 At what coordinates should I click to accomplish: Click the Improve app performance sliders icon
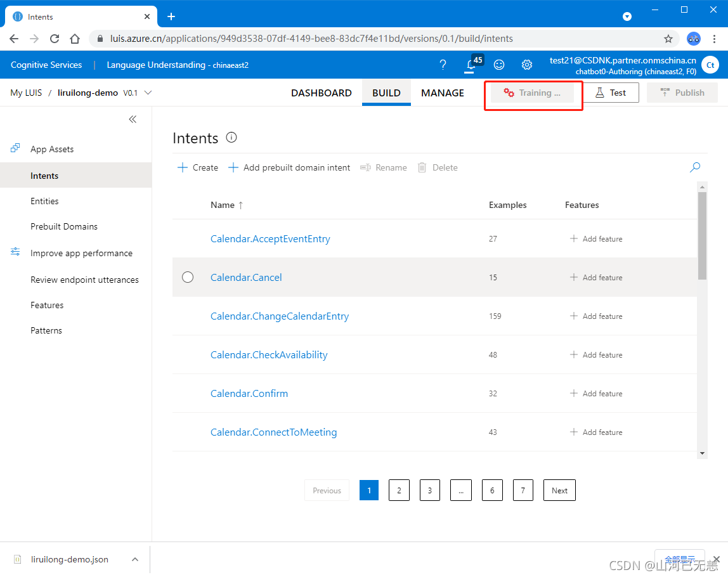point(15,252)
